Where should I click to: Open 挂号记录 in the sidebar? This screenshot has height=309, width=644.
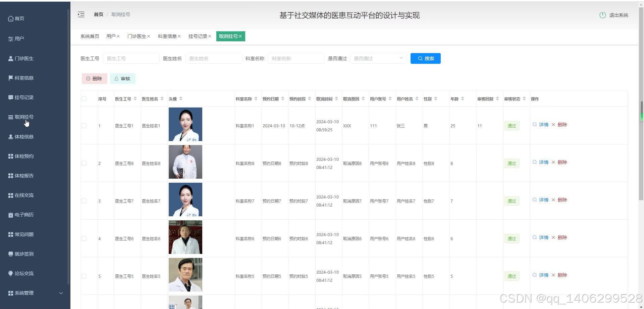(x=21, y=97)
